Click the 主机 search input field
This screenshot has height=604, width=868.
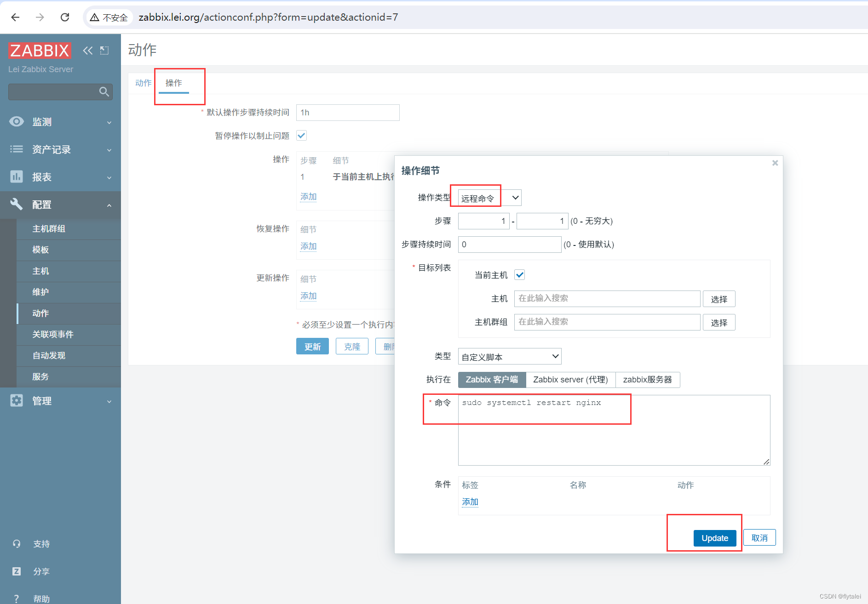coord(607,299)
